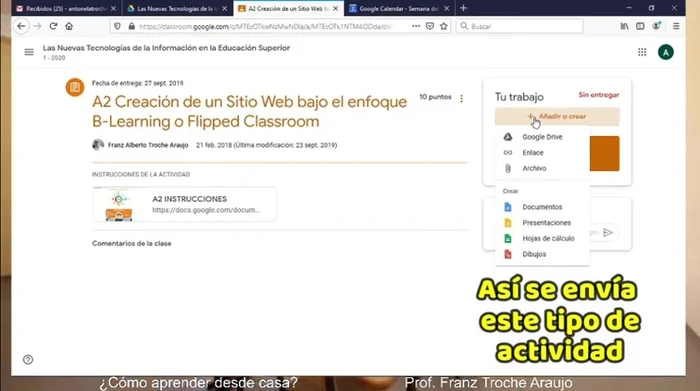700x391 pixels.
Task: Click the teacher profile photo
Action: [x=98, y=145]
